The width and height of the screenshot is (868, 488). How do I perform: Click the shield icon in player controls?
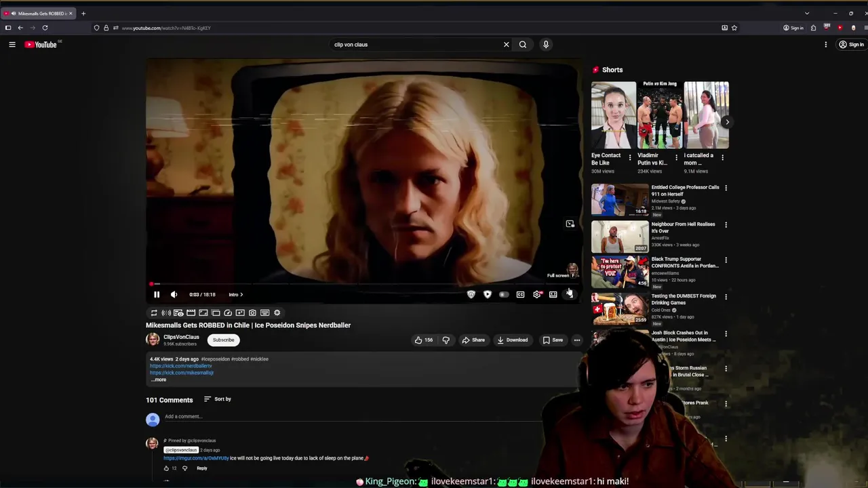tap(471, 294)
